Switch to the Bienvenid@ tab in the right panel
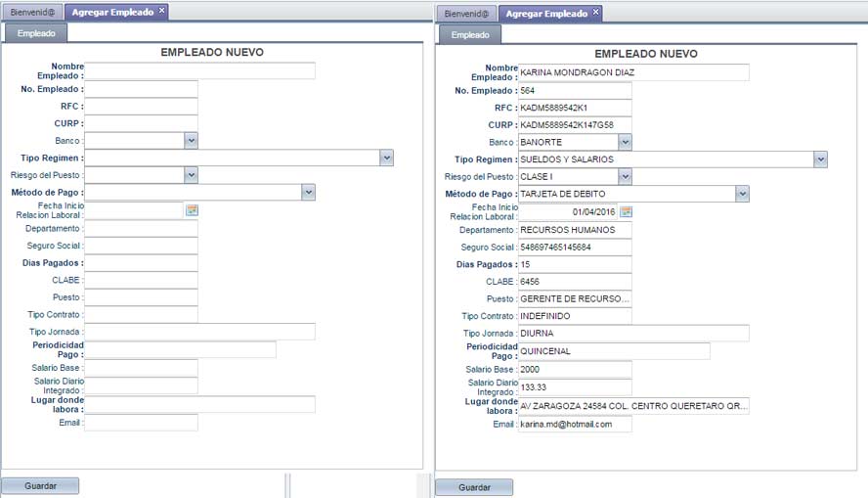Viewport: 868px width, 498px height. [x=466, y=14]
